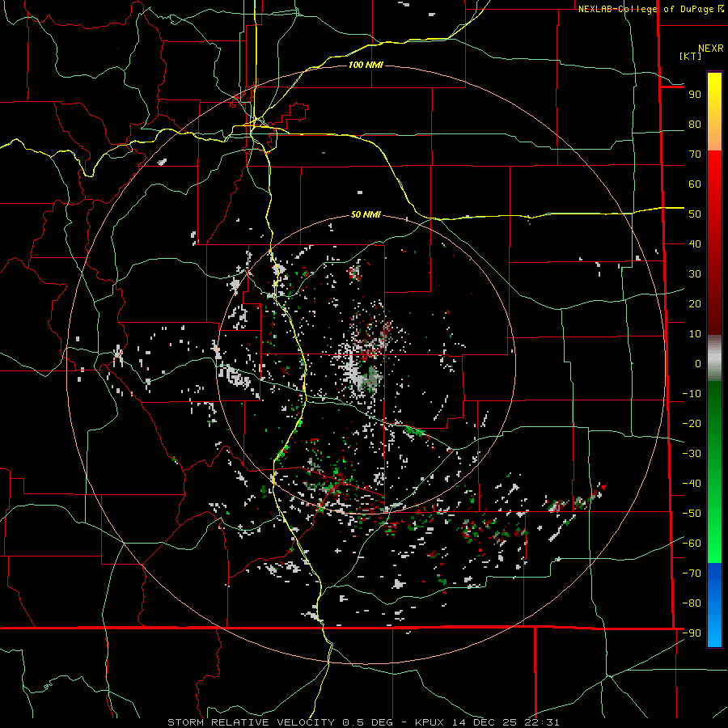The image size is (728, 728).
Task: Click the 50 value on the velocity scale
Action: [x=695, y=214]
